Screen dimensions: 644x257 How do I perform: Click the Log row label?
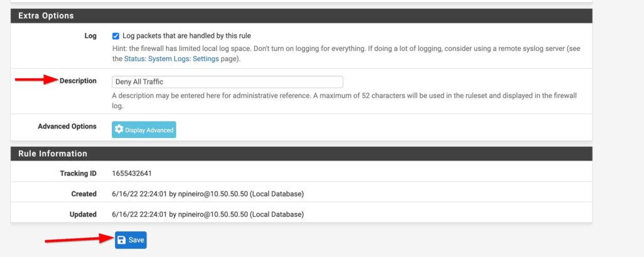[91, 36]
